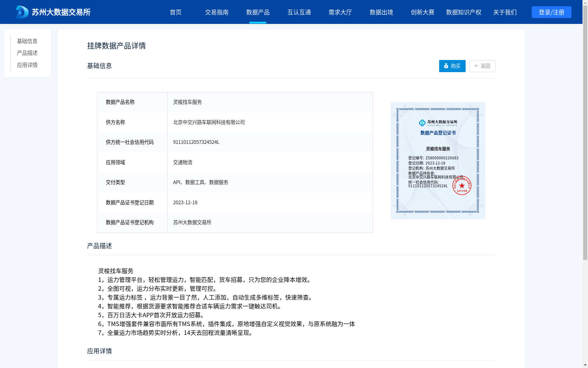
Task: Jump to 产品描述 in sidebar
Action: (27, 53)
